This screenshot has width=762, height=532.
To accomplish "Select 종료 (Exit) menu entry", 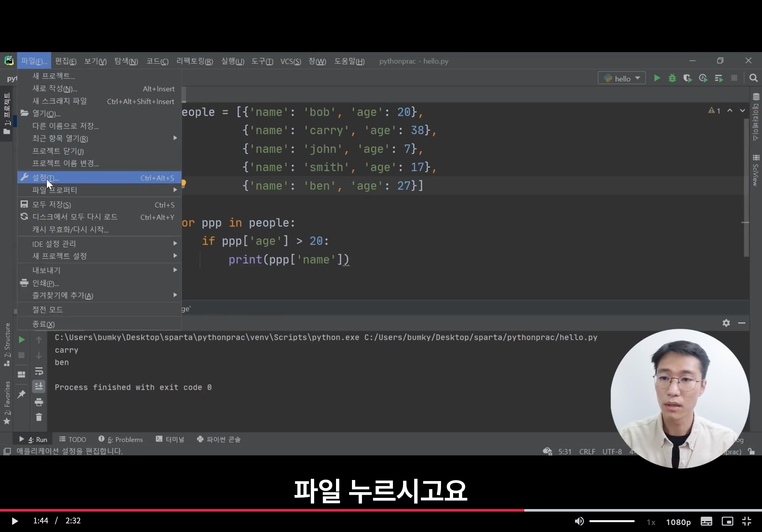I will tap(99, 324).
